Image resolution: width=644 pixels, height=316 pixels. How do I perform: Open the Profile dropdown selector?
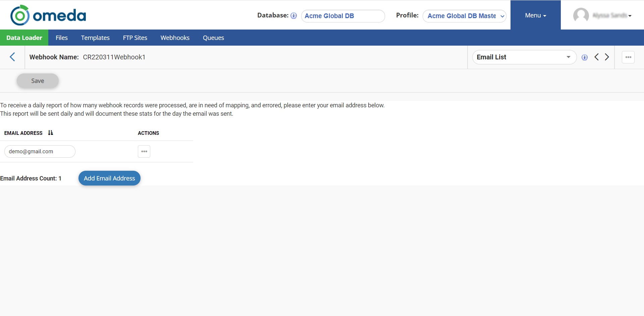[464, 16]
